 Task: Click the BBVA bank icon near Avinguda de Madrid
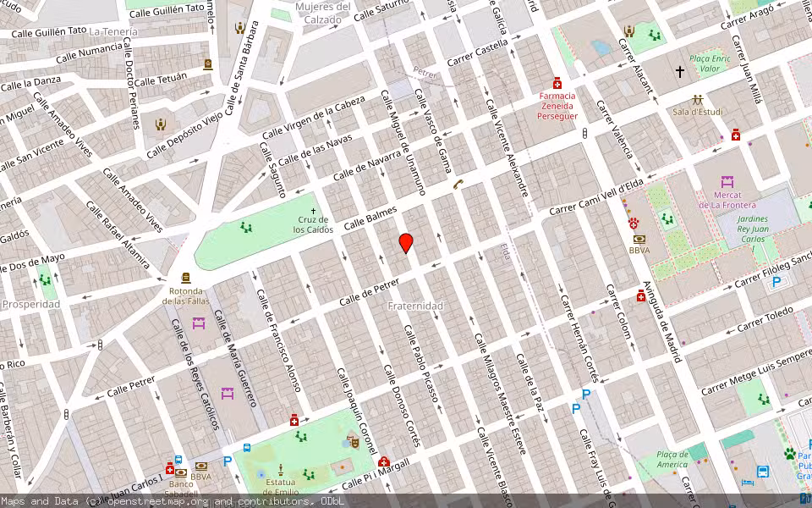[639, 239]
